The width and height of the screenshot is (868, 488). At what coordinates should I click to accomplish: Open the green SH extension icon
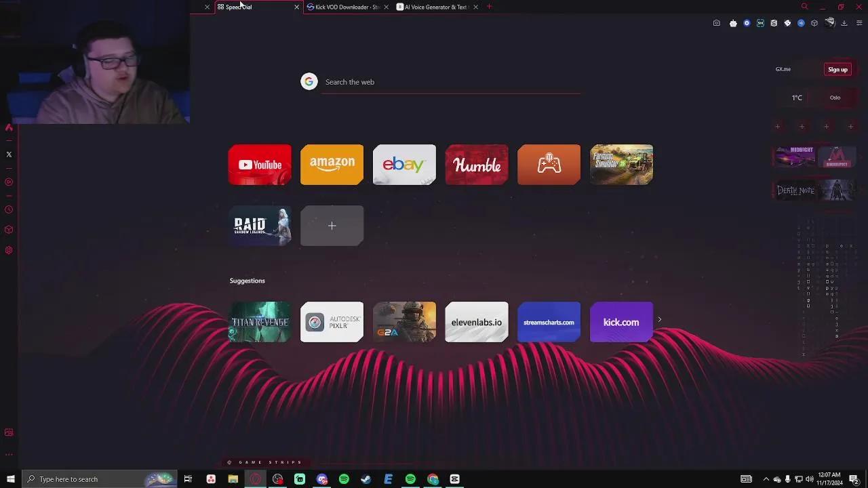coord(760,23)
